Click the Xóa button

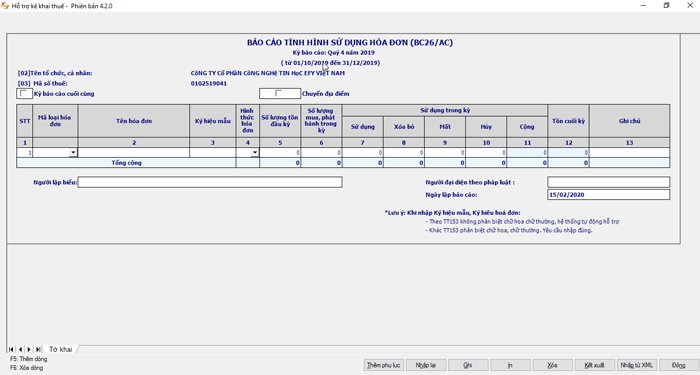552,365
